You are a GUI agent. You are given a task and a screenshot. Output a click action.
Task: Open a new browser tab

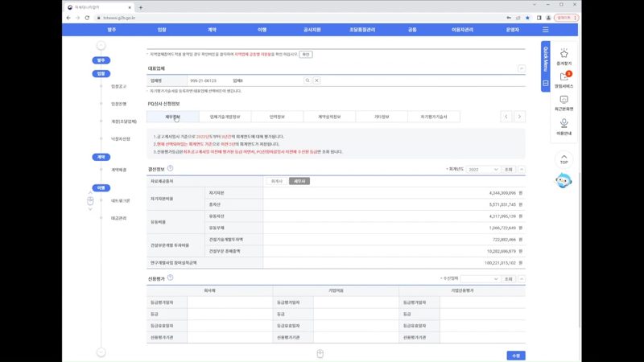140,7
